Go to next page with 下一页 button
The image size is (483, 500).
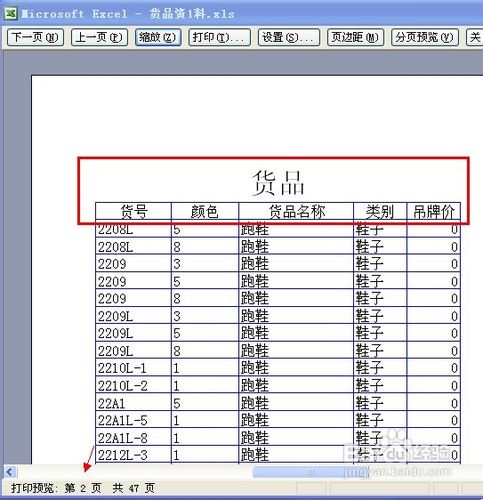coord(35,37)
